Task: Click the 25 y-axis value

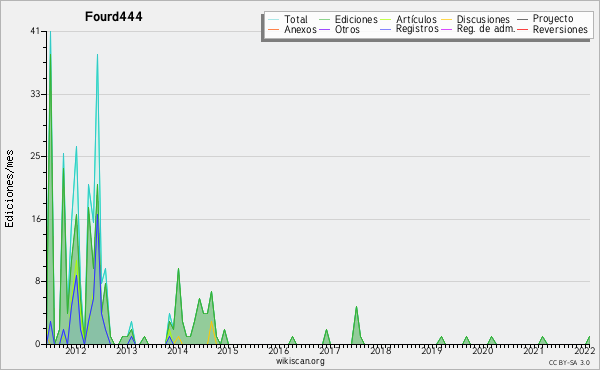Action: click(35, 156)
